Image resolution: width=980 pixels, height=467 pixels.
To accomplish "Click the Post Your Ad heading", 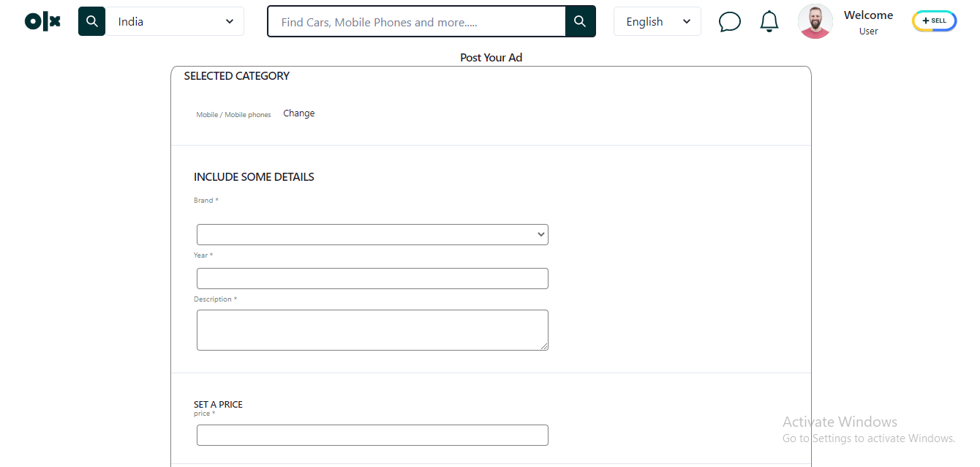I will click(491, 57).
